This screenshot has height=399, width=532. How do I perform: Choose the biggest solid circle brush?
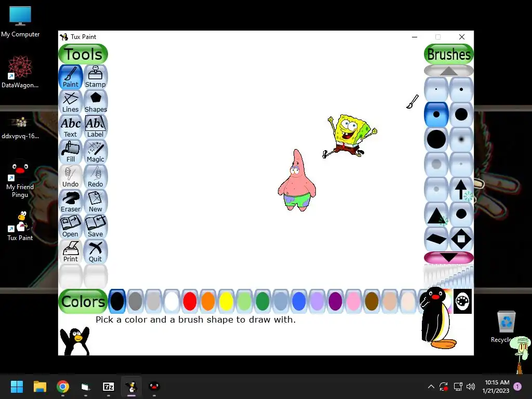[x=436, y=139]
